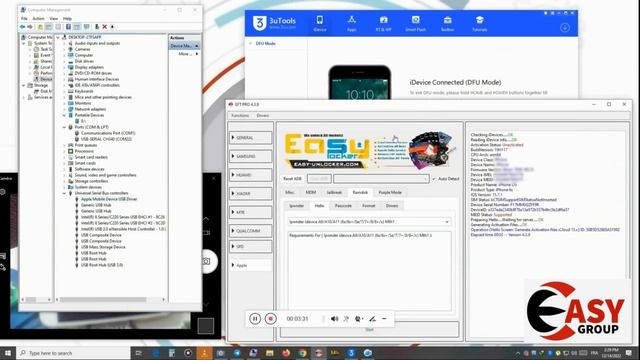Open the recorder webcam options icon
The height and width of the screenshot is (360, 640).
(x=359, y=319)
